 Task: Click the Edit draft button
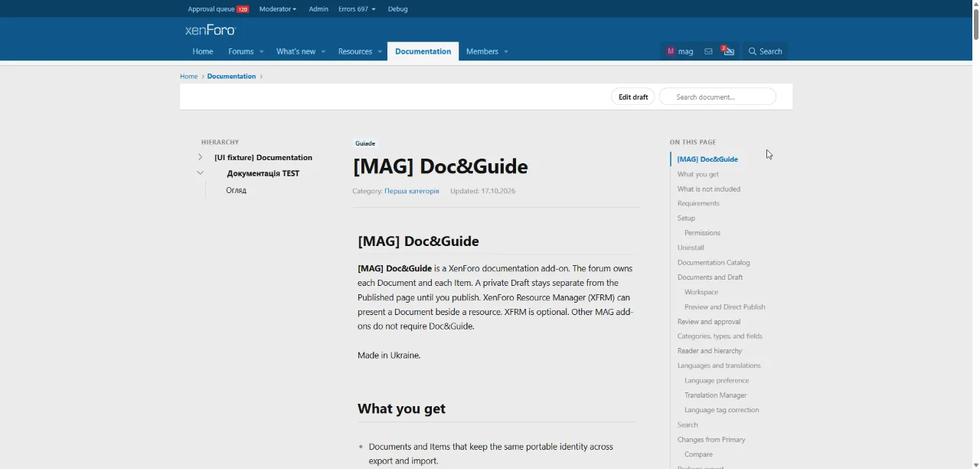point(633,97)
